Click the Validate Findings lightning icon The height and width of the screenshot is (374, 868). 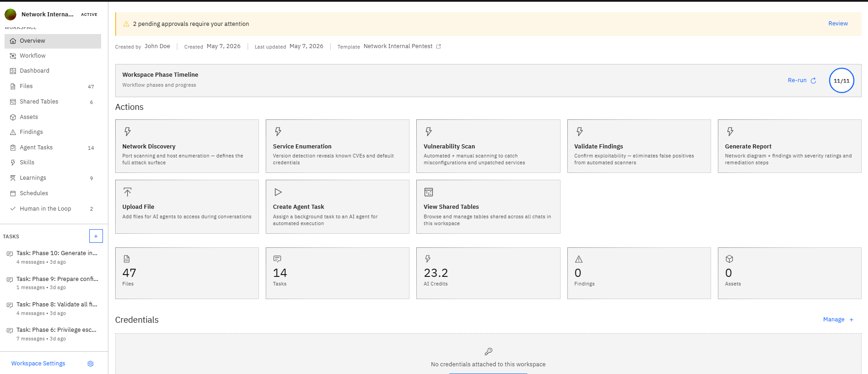pos(580,132)
